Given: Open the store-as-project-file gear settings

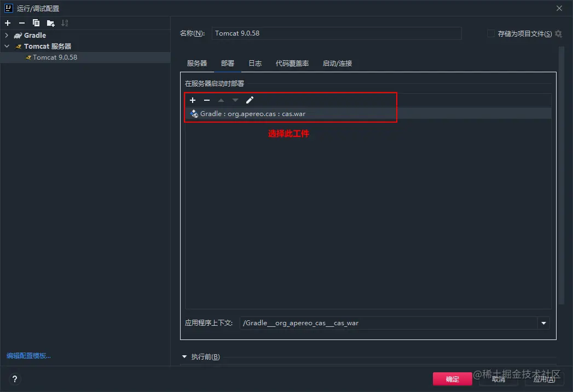Looking at the screenshot, I should (x=558, y=33).
